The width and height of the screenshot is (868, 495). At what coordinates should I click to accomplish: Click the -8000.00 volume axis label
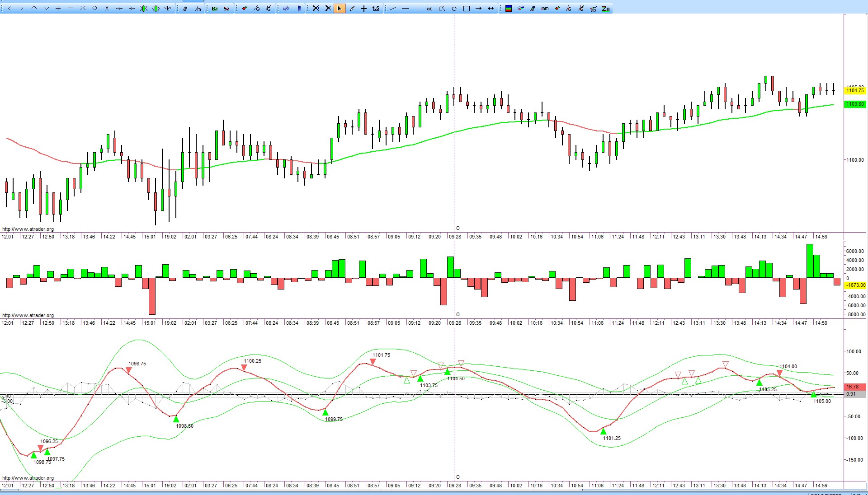(855, 314)
